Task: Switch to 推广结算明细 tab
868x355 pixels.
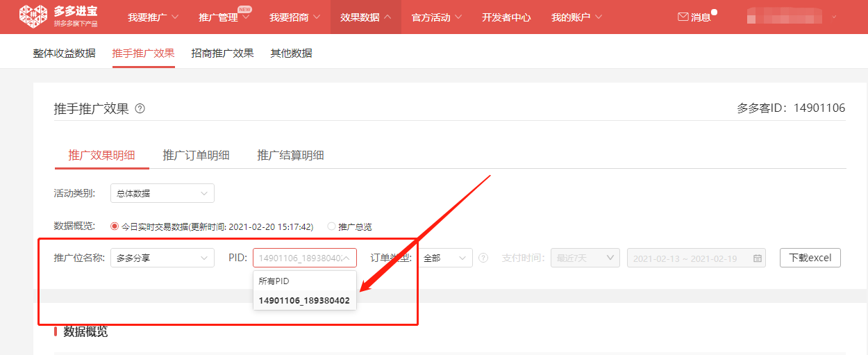Action: [x=290, y=155]
